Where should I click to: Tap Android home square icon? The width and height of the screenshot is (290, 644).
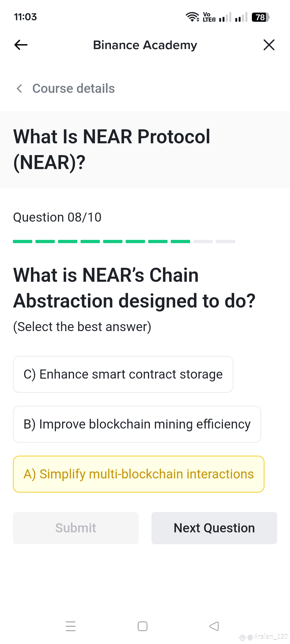pos(143,626)
